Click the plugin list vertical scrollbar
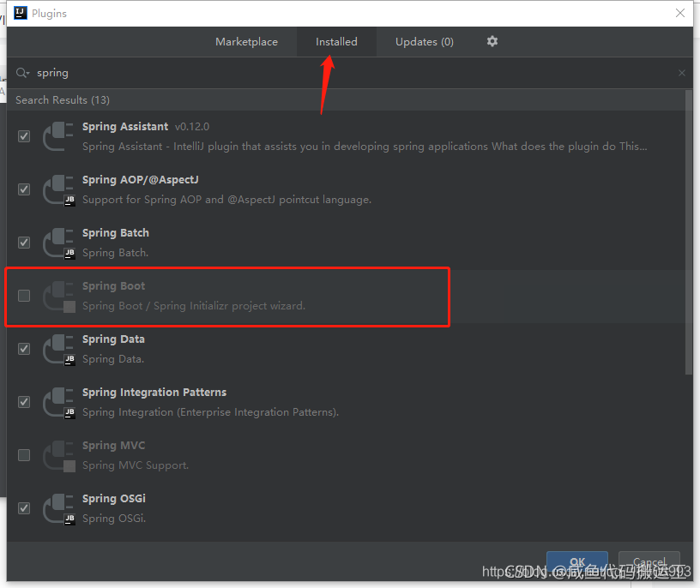Image resolution: width=700 pixels, height=588 pixels. tap(689, 232)
